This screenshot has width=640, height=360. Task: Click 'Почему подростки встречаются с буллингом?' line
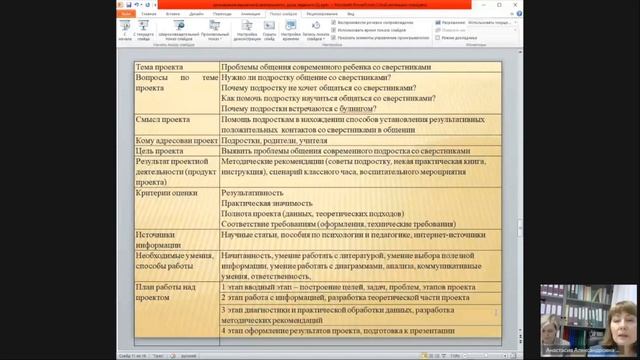[298, 109]
